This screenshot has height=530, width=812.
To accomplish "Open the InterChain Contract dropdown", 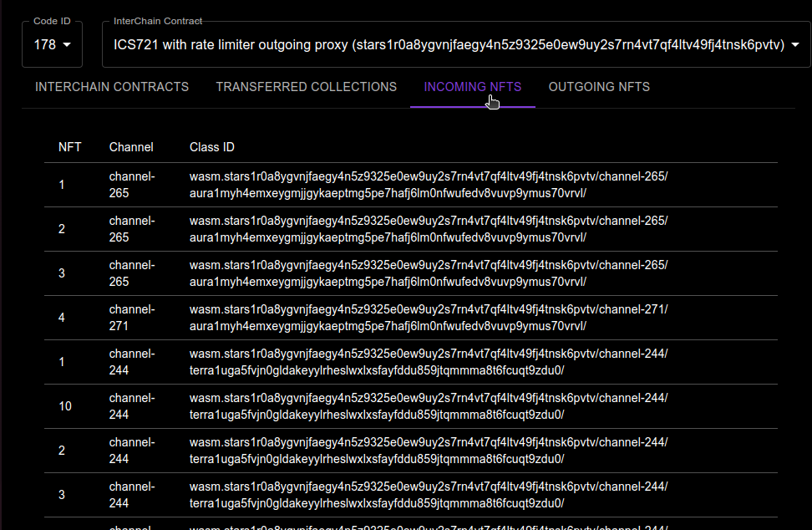I will tap(456, 44).
